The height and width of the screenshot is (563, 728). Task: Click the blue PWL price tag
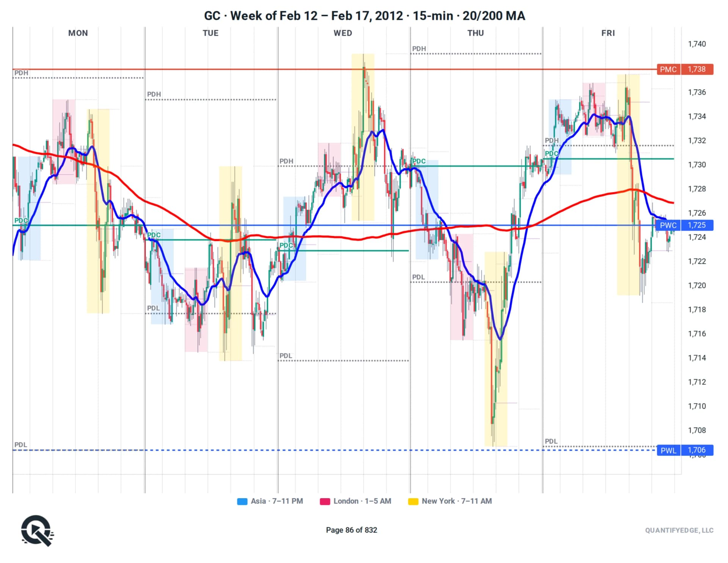[668, 450]
